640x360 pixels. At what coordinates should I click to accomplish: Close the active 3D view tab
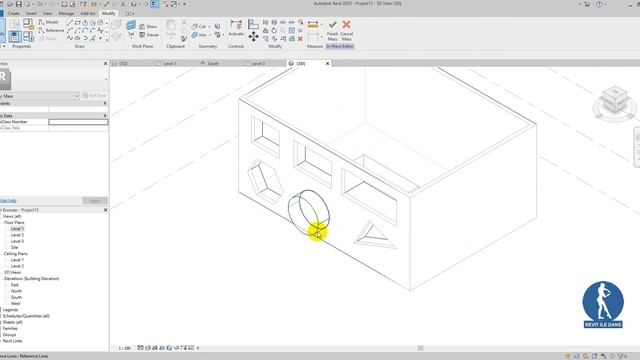(327, 64)
